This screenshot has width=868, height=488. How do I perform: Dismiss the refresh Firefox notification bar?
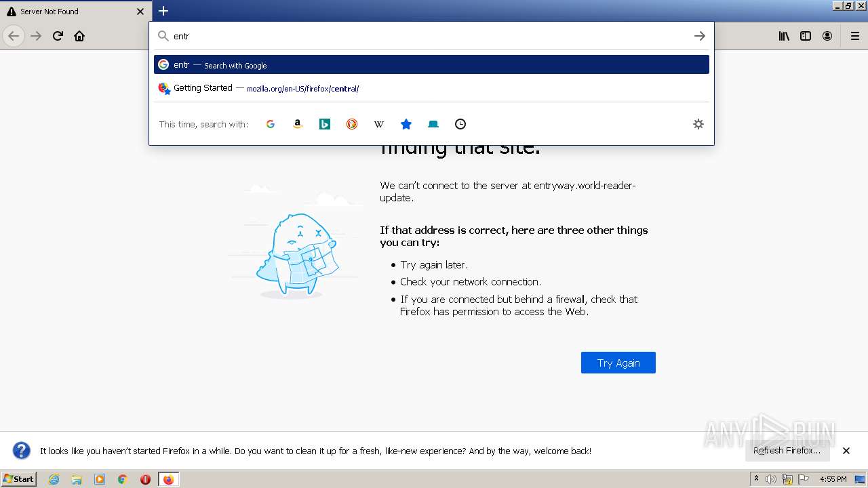pyautogui.click(x=846, y=451)
